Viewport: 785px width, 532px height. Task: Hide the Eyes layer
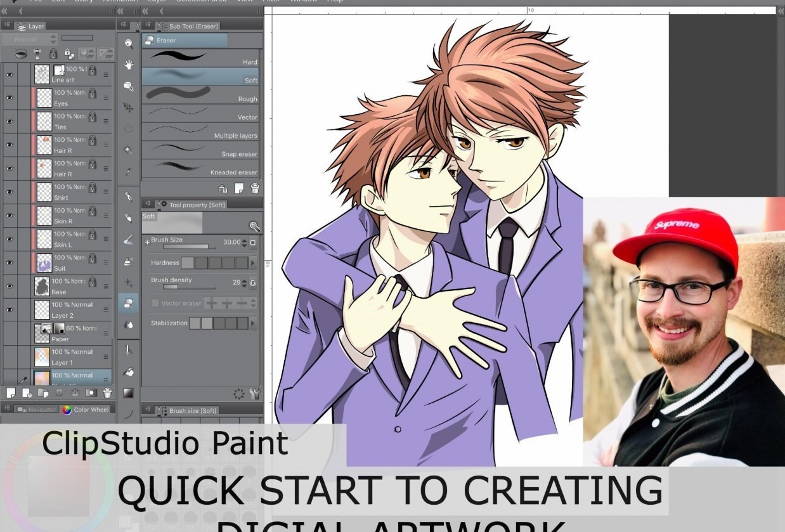pos(10,98)
